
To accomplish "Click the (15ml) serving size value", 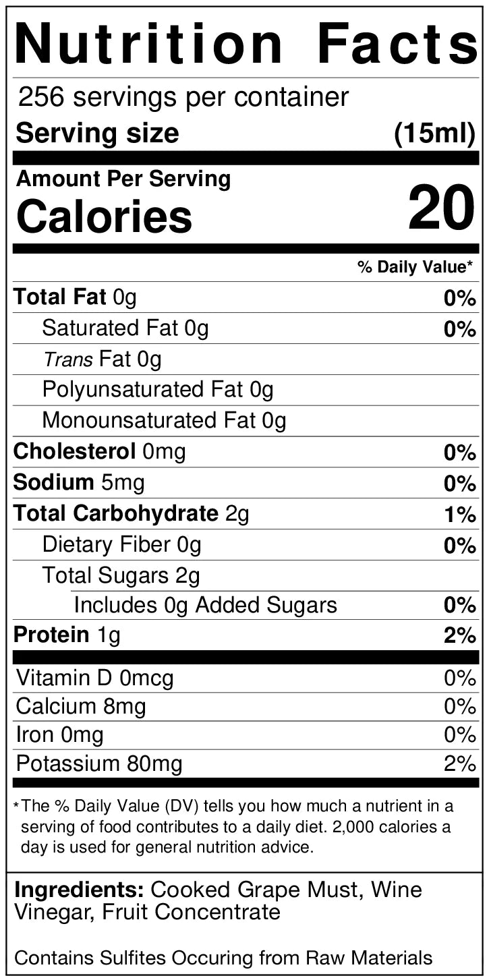I will click(434, 133).
